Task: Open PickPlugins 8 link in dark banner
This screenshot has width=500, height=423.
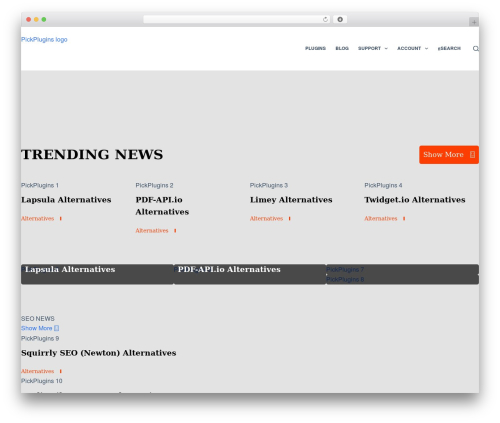Action: [345, 279]
